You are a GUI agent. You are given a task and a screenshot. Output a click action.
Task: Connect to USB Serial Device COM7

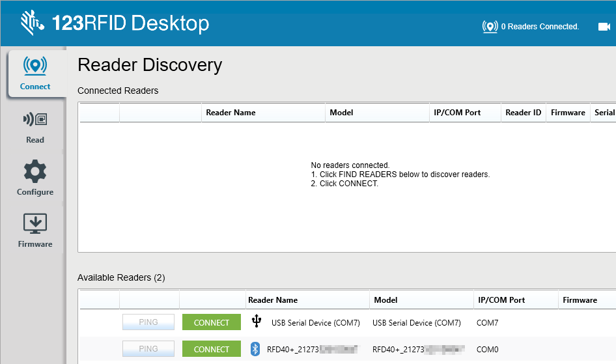(212, 322)
